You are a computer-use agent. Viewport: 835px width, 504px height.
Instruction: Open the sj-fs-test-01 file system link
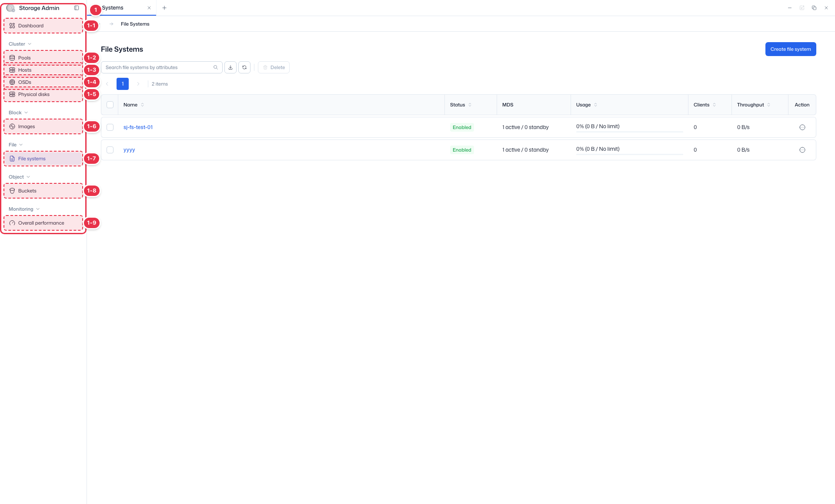click(x=138, y=127)
